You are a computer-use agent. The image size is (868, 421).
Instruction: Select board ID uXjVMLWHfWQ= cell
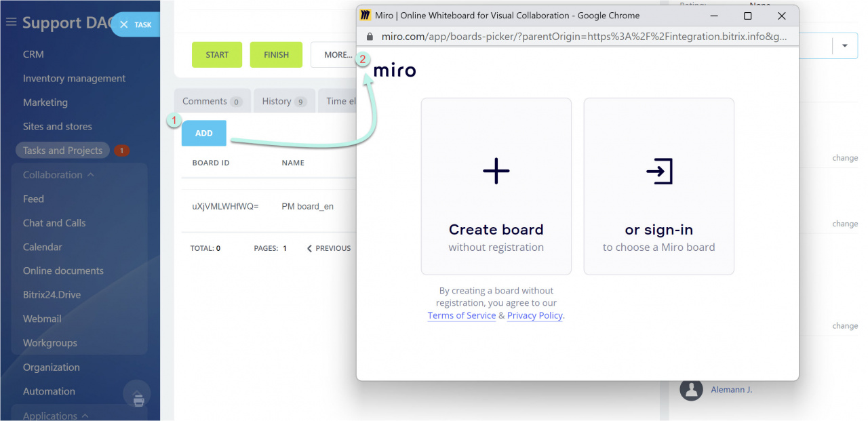click(x=225, y=206)
